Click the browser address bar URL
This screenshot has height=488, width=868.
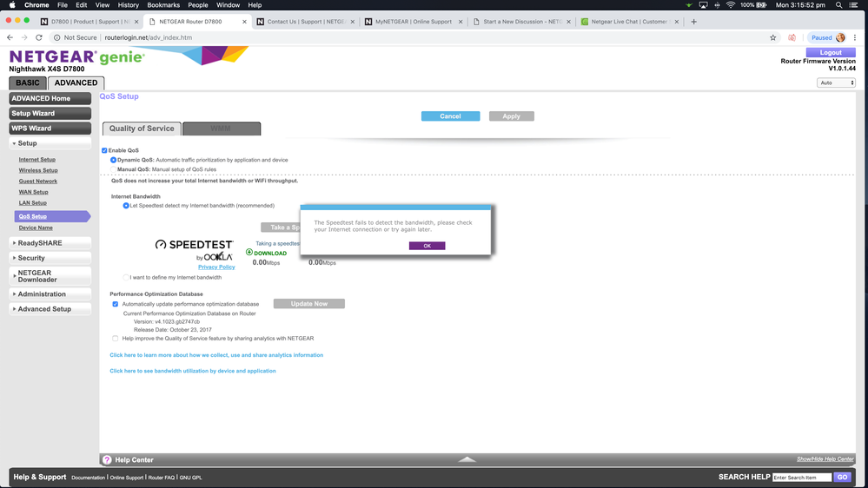coord(149,37)
